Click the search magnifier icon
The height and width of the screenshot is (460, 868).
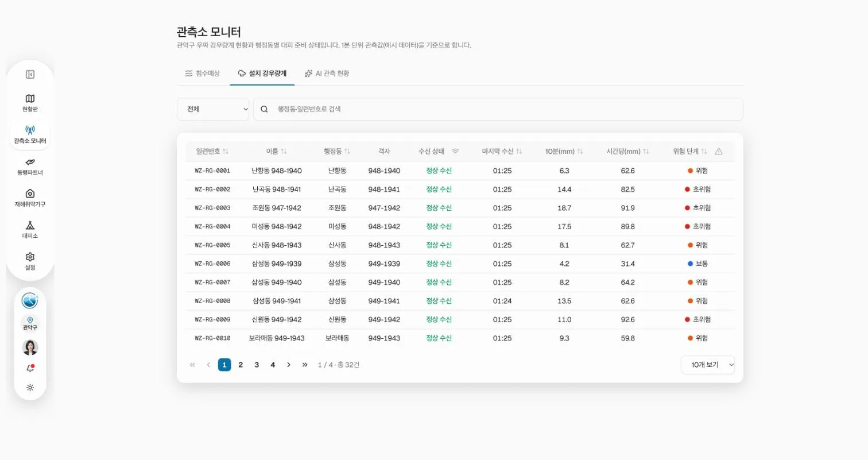[264, 109]
